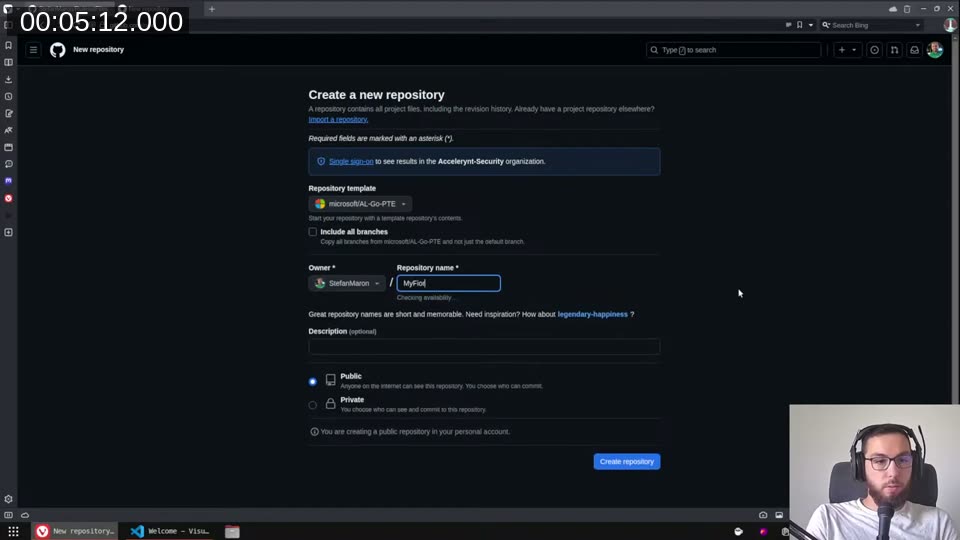960x540 pixels.
Task: Bookmark this page with bookmark icon
Action: click(800, 25)
